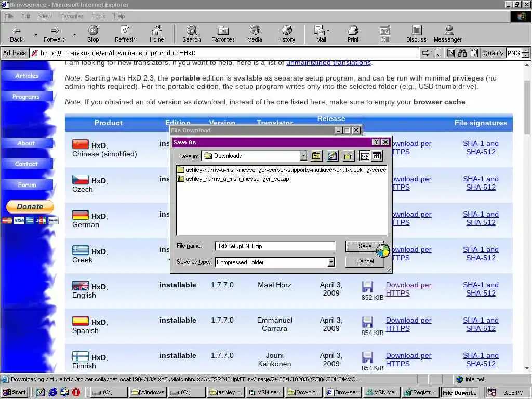The width and height of the screenshot is (532, 399).
Task: Open the Forum sidebar button
Action: pyautogui.click(x=27, y=185)
